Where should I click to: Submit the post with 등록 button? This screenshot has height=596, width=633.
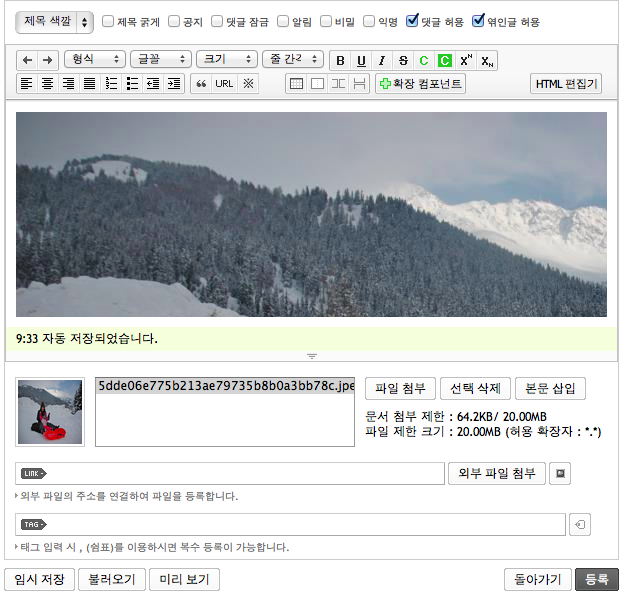[x=596, y=579]
